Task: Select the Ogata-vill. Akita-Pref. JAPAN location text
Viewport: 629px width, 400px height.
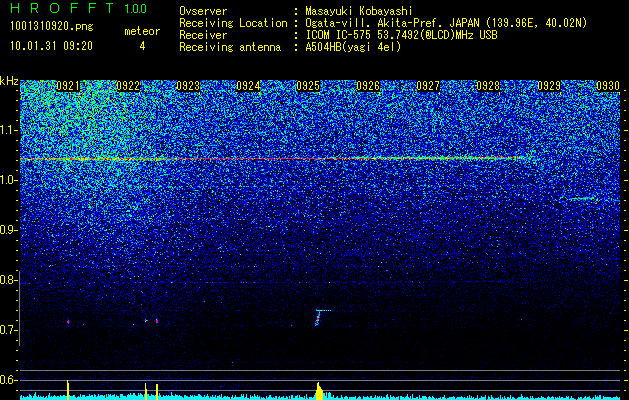Action: point(446,23)
